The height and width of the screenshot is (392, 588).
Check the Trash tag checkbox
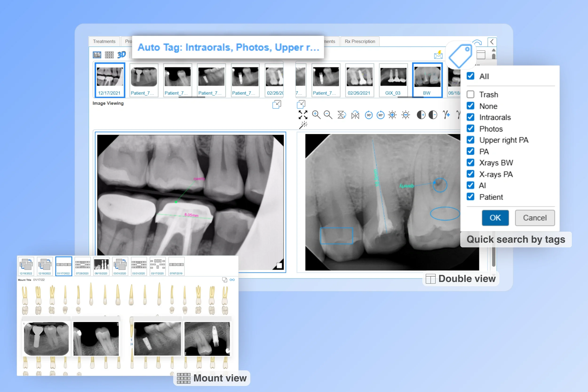tap(470, 95)
